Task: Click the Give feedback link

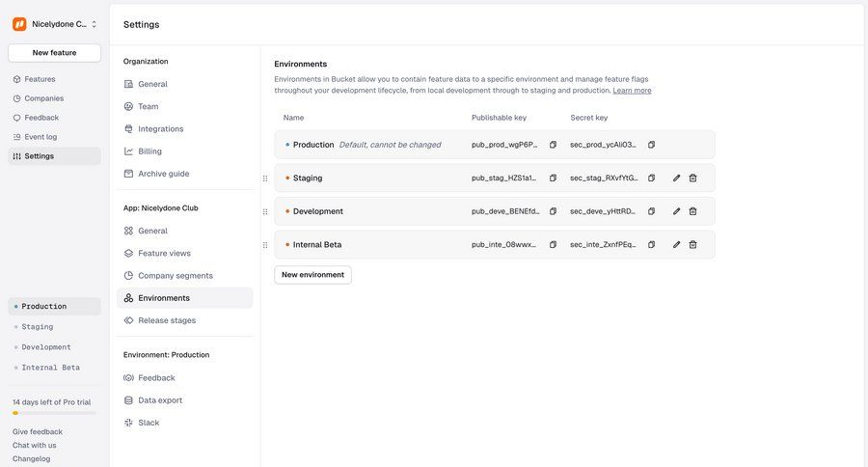Action: click(38, 431)
